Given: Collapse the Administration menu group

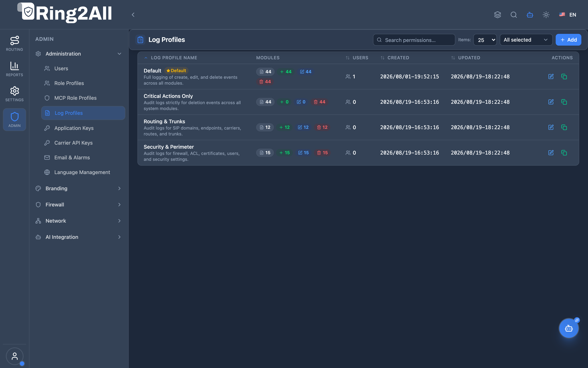Looking at the screenshot, I should [x=78, y=54].
